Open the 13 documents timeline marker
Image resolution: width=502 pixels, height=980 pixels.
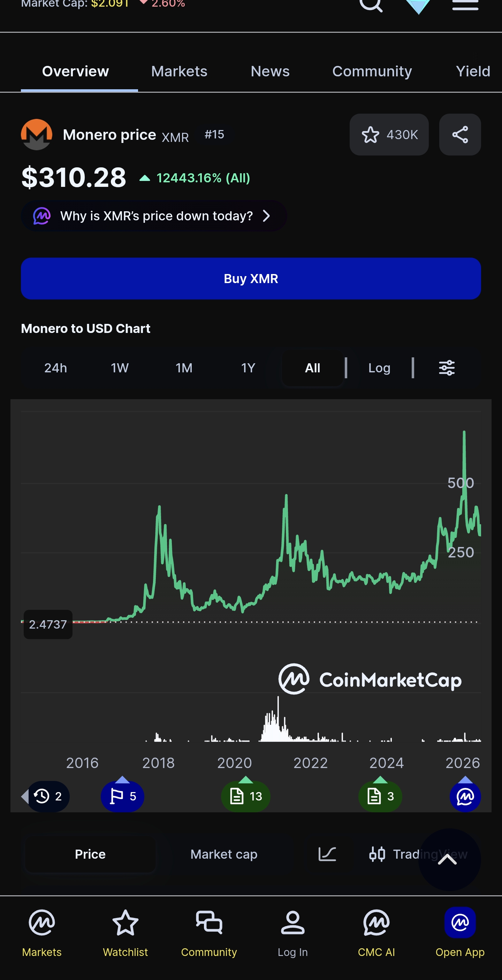(x=246, y=796)
